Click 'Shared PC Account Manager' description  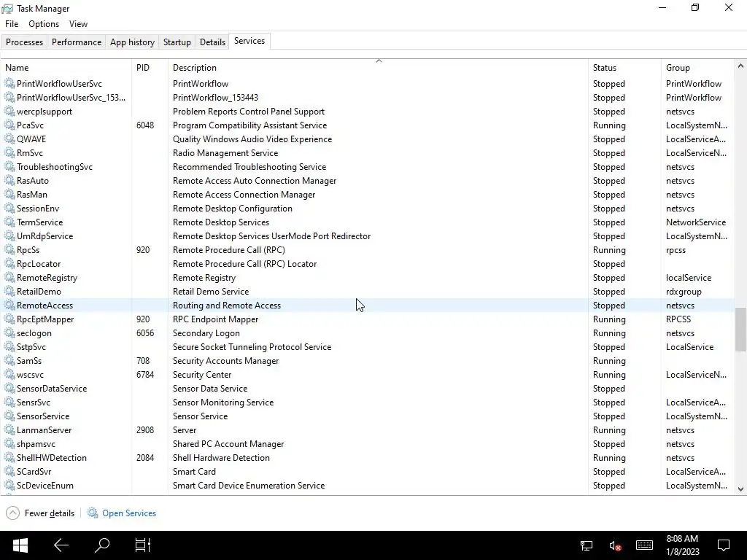coord(228,444)
